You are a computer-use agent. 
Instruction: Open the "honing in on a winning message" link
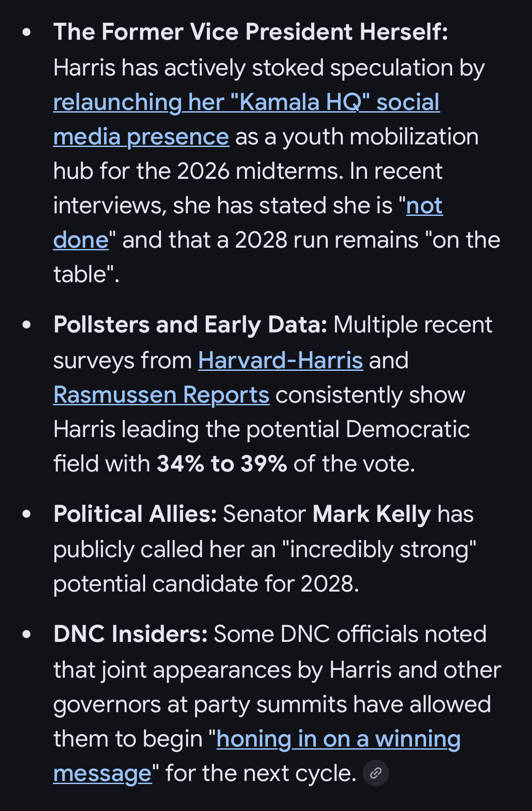coord(338,739)
